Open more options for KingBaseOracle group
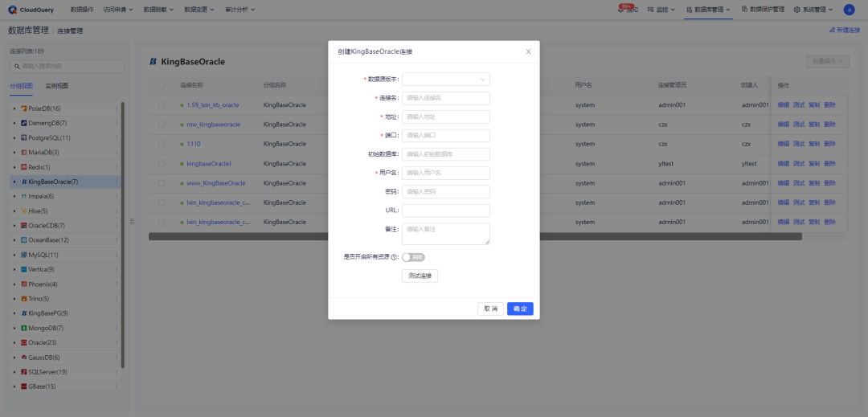 pyautogui.click(x=117, y=182)
